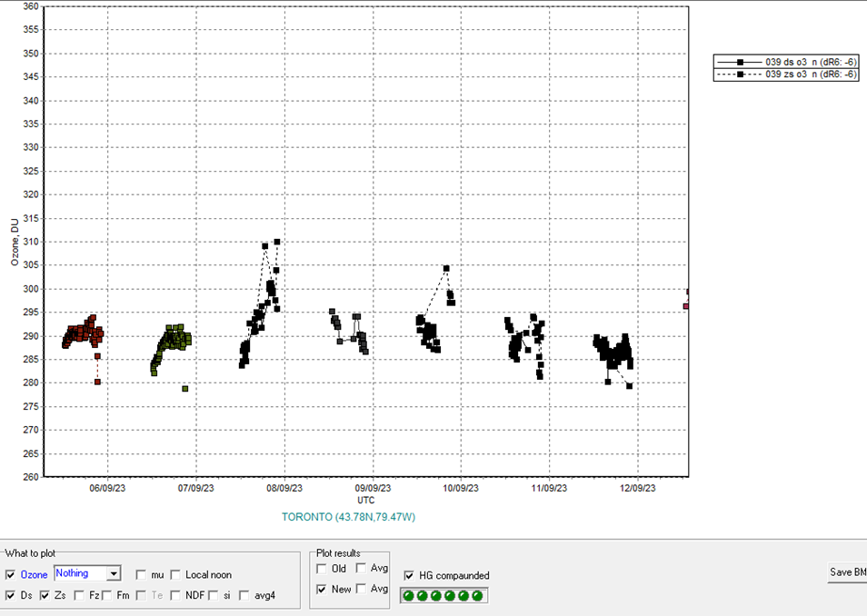Click the 039 ds o3 legend entry

pos(785,61)
